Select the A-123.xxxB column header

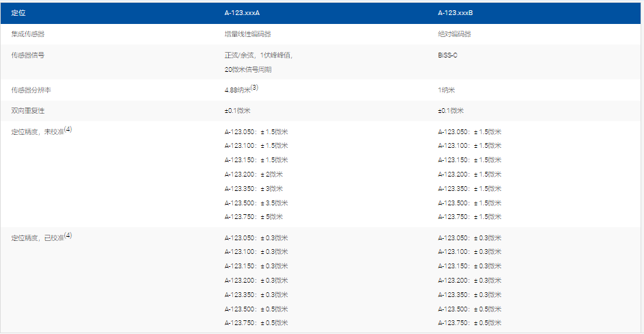click(x=455, y=13)
